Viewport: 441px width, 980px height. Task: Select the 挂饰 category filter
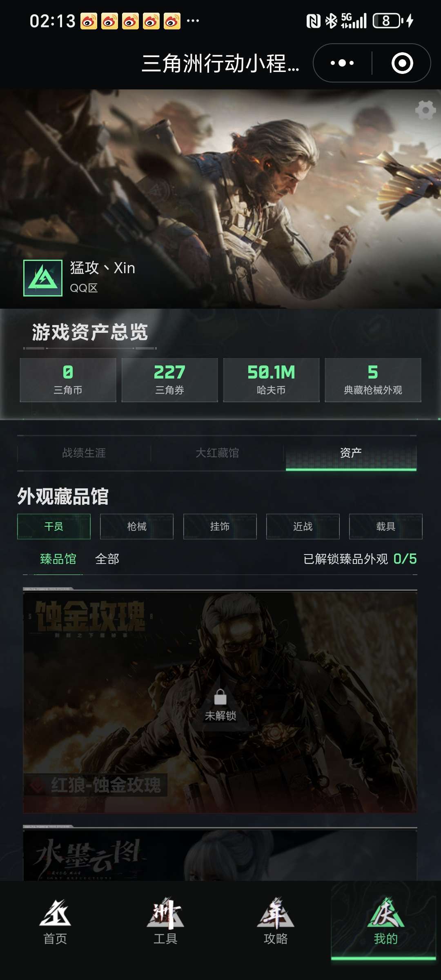(220, 526)
